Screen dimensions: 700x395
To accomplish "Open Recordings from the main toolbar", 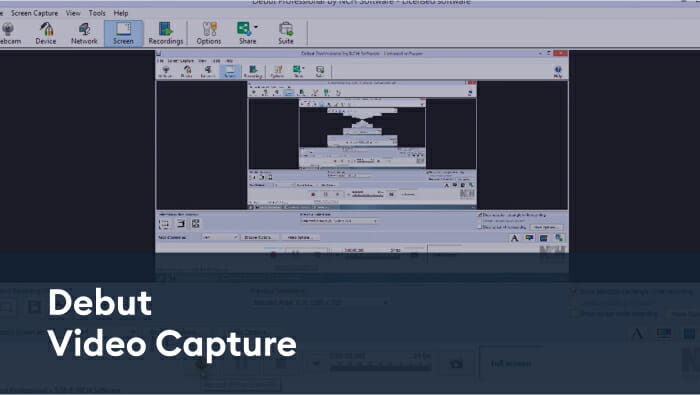I will tap(166, 33).
